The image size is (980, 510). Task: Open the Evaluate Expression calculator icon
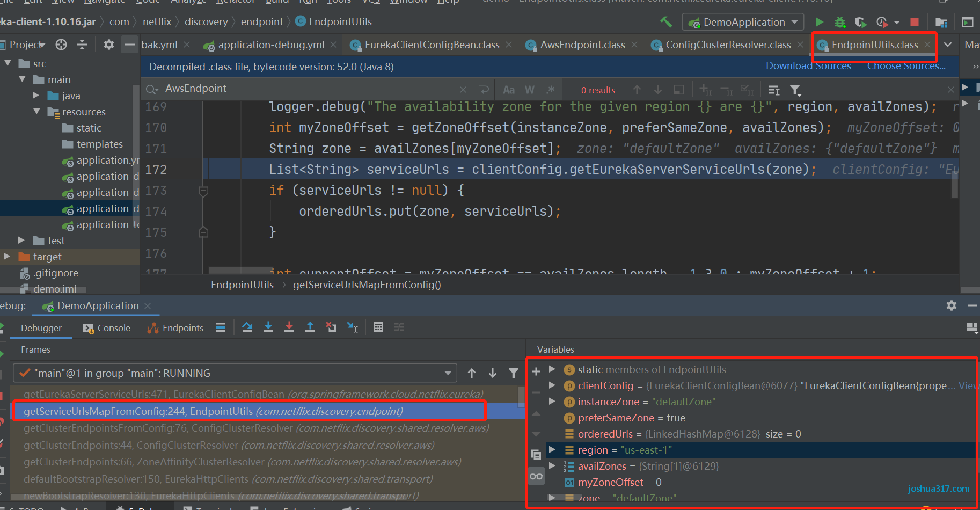coord(378,327)
